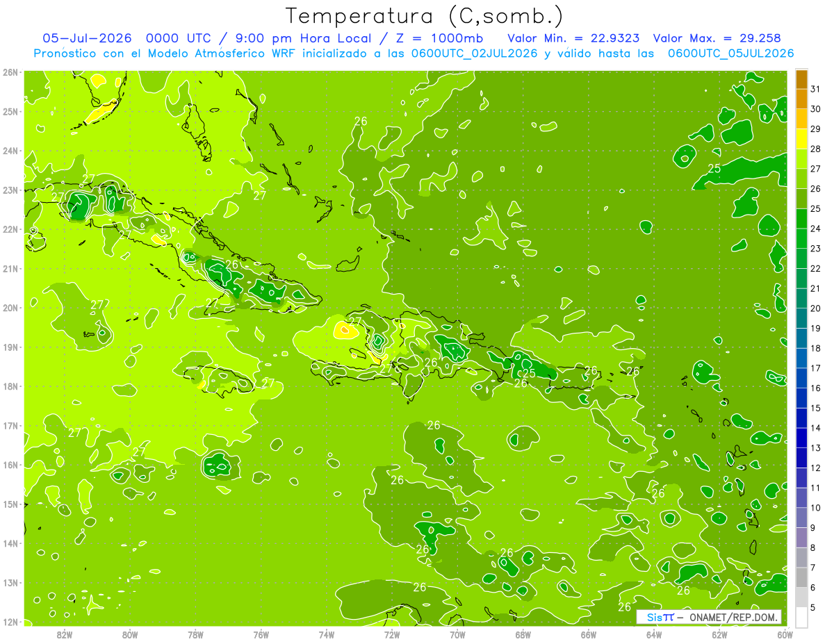The image size is (834, 644).
Task: Click the '25N' latitude axis label
Action: (10, 111)
